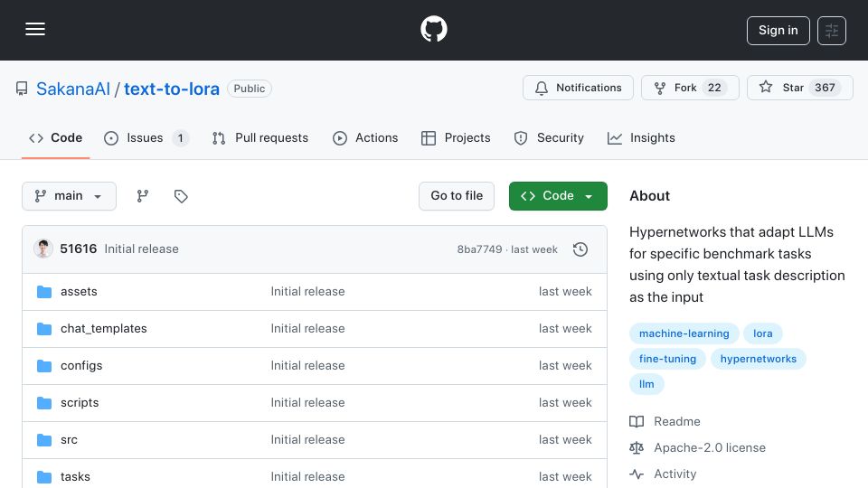Screen dimensions: 868x488
Task: Open Initial release commit in configs row
Action: pyautogui.click(x=307, y=366)
